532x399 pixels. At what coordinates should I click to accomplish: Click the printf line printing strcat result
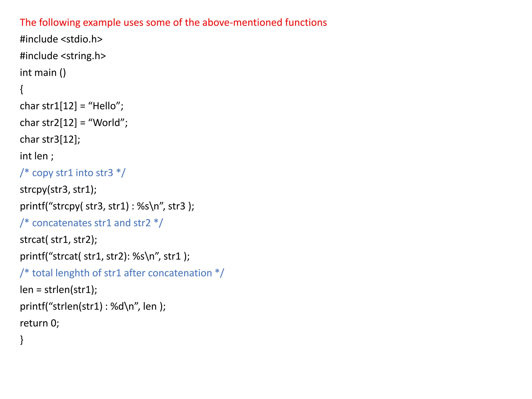pos(105,256)
